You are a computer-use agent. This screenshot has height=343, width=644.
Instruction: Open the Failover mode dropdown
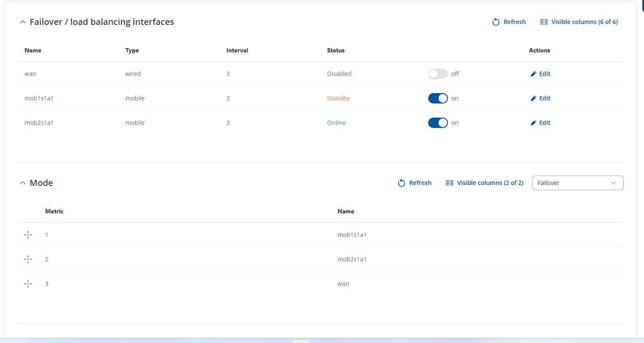coord(577,183)
